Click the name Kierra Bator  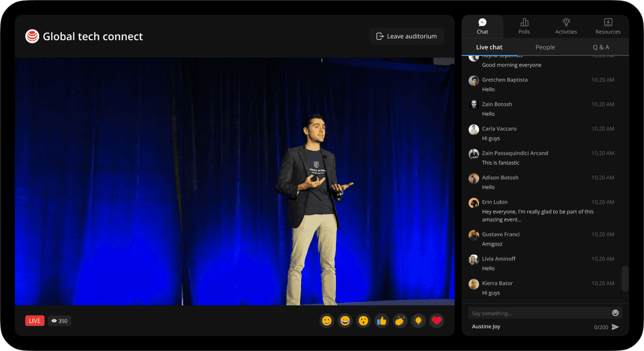click(x=497, y=283)
